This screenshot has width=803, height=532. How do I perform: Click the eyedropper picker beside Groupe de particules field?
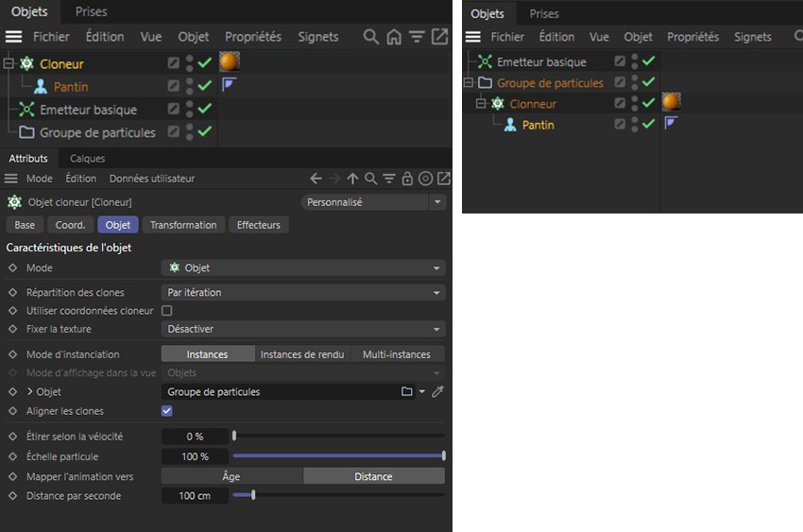[x=437, y=392]
